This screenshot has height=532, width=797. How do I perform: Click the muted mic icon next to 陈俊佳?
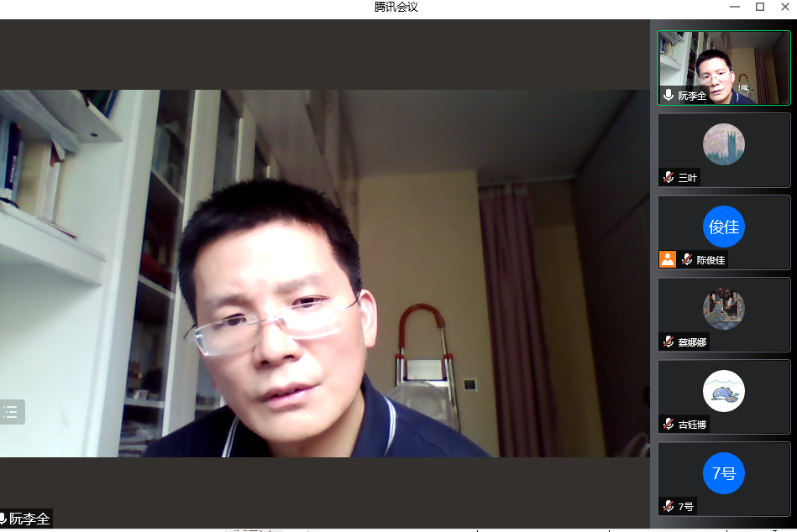click(687, 259)
